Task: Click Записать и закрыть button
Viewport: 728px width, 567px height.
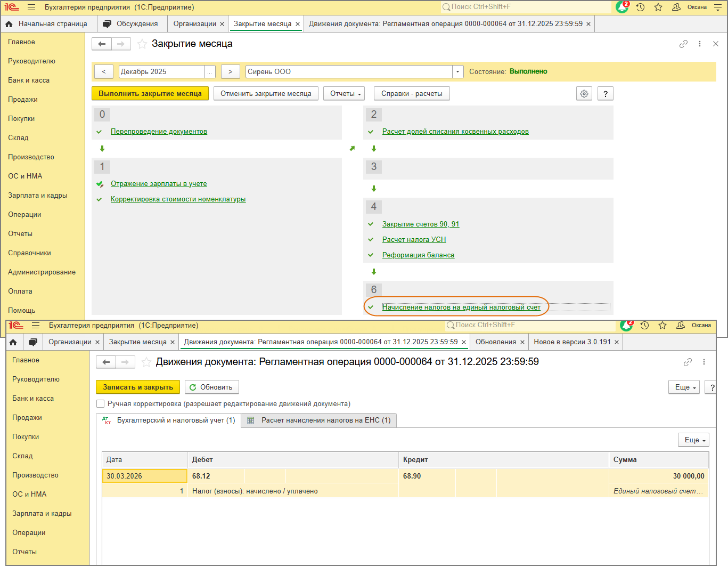Action: pos(138,387)
